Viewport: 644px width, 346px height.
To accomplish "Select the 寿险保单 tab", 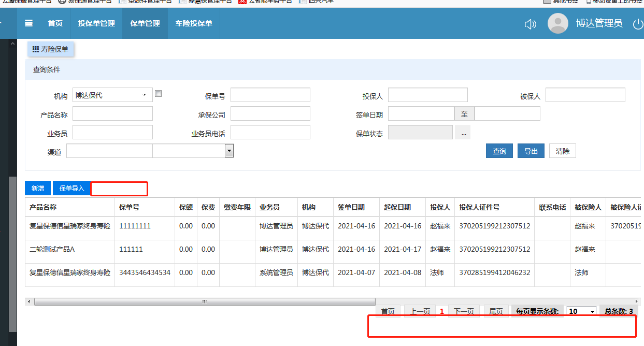I will click(51, 49).
